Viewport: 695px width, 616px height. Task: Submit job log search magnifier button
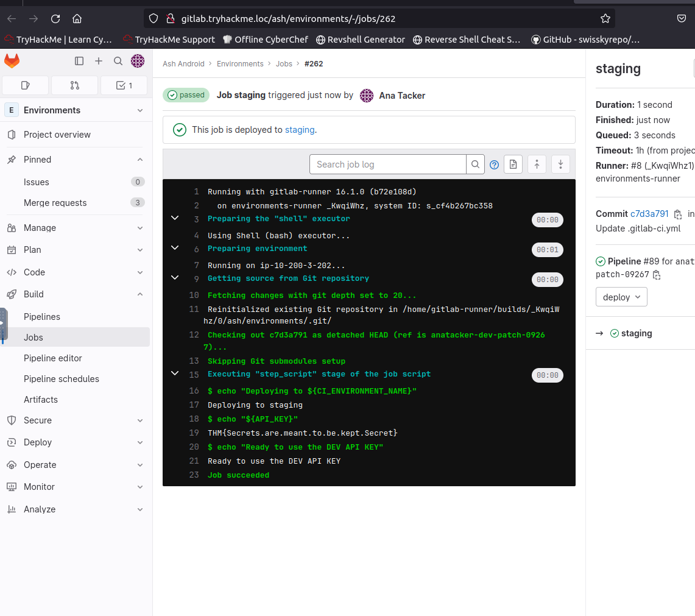tap(475, 165)
